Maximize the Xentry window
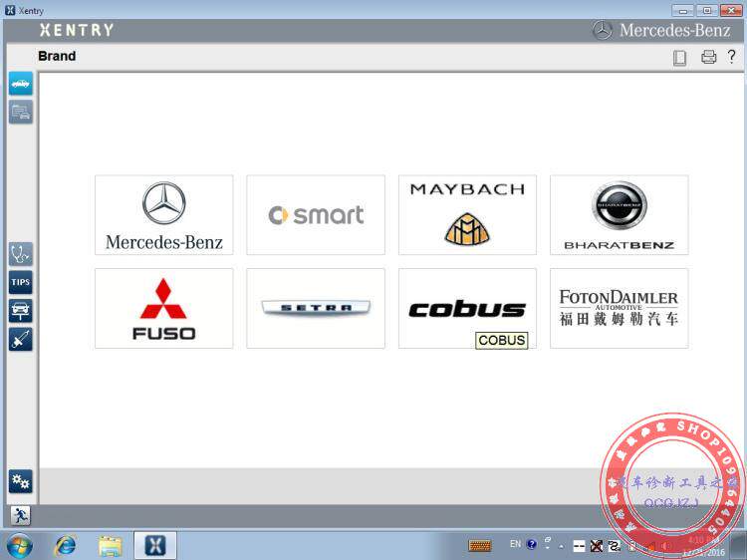Viewport: 747px width, 560px height. coord(707,11)
